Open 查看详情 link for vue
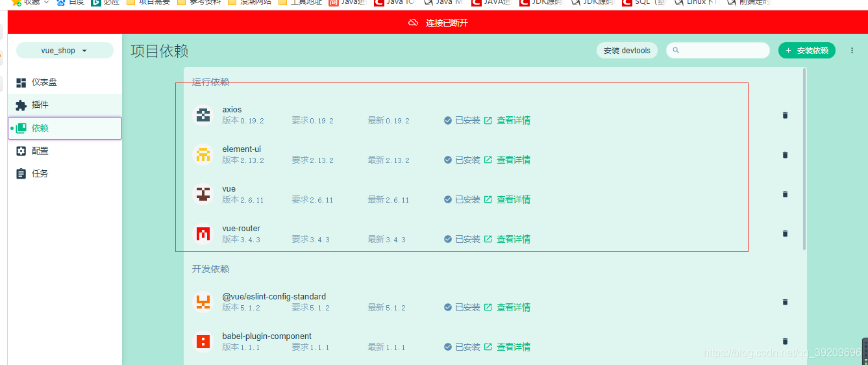The image size is (868, 365). point(507,199)
